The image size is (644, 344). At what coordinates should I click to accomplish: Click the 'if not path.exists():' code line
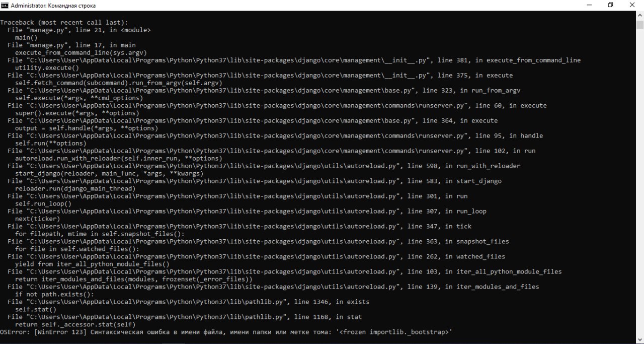coord(54,295)
